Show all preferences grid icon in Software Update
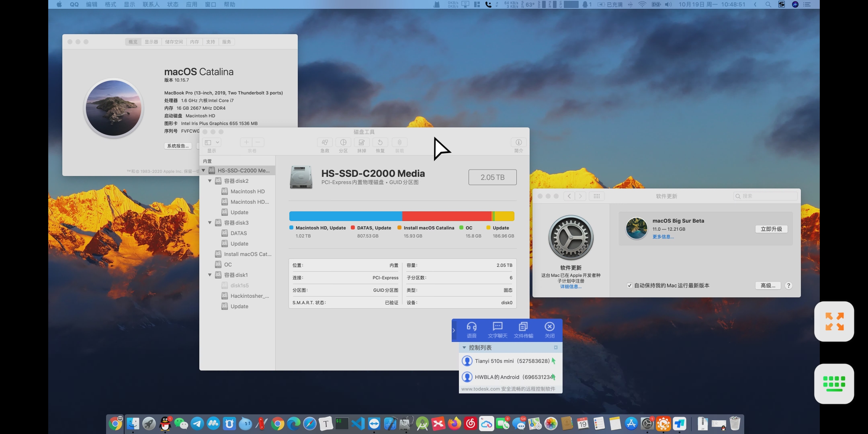868x434 pixels. pyautogui.click(x=597, y=196)
